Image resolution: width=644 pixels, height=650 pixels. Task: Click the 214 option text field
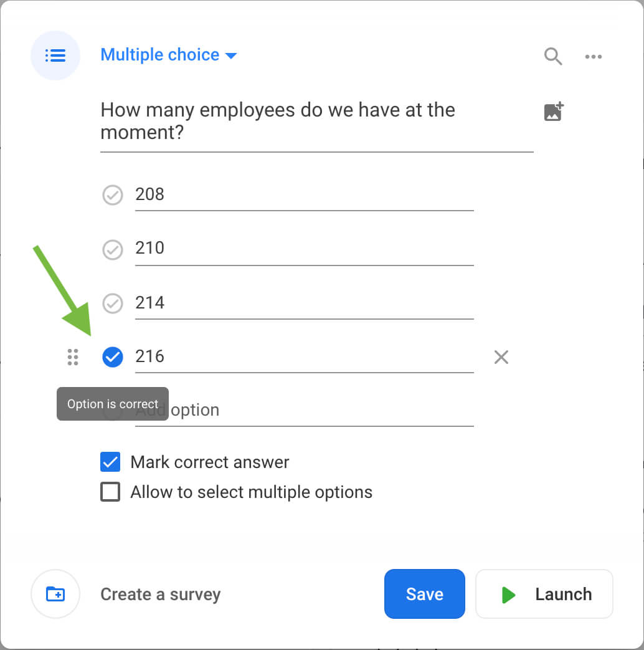(304, 303)
